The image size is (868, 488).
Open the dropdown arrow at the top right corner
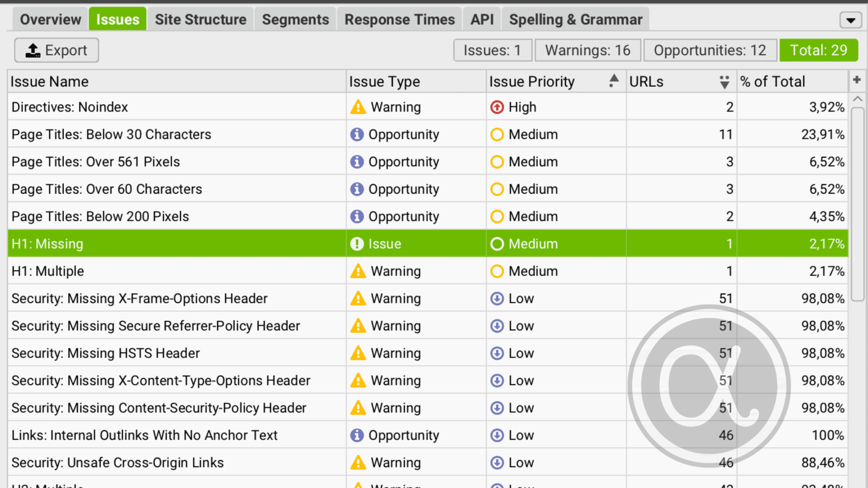851,19
